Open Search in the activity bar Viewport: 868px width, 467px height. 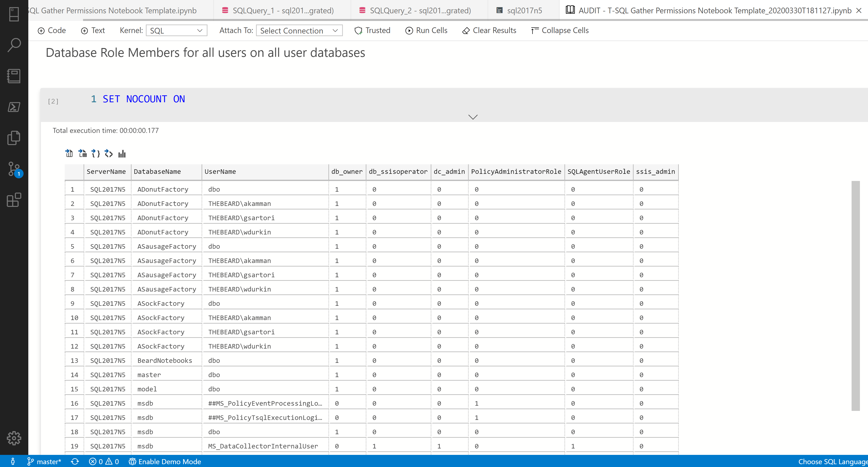tap(14, 45)
